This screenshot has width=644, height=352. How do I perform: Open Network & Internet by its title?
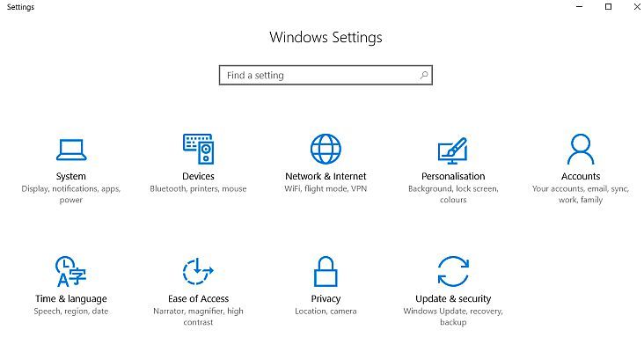point(326,176)
